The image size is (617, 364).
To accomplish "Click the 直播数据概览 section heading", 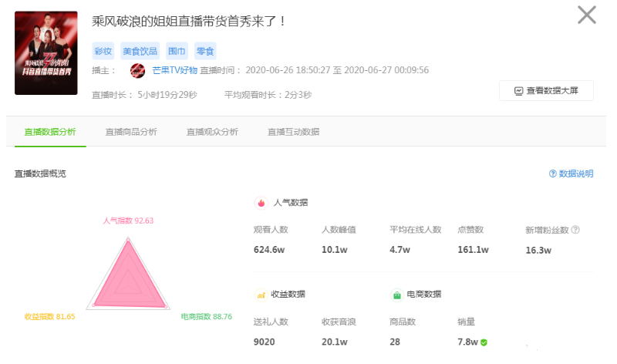I will 40,174.
